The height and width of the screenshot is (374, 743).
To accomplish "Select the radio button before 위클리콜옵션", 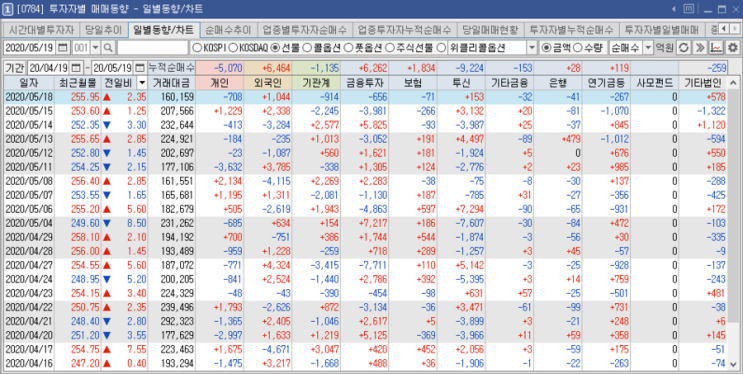I will point(441,47).
